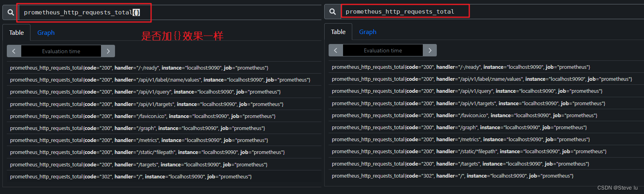Switch to the Graph tab in right panel
This screenshot has height=194, width=644.
368,32
